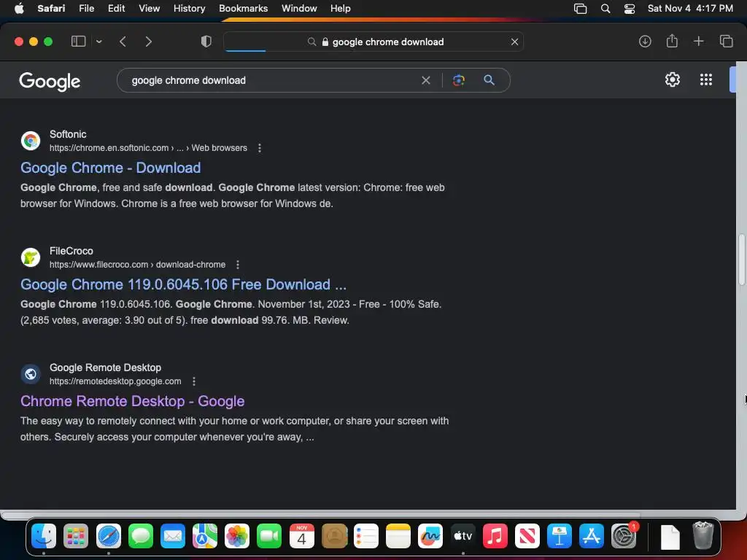Open Launchpad from the Dock
The height and width of the screenshot is (560, 747).
click(76, 536)
